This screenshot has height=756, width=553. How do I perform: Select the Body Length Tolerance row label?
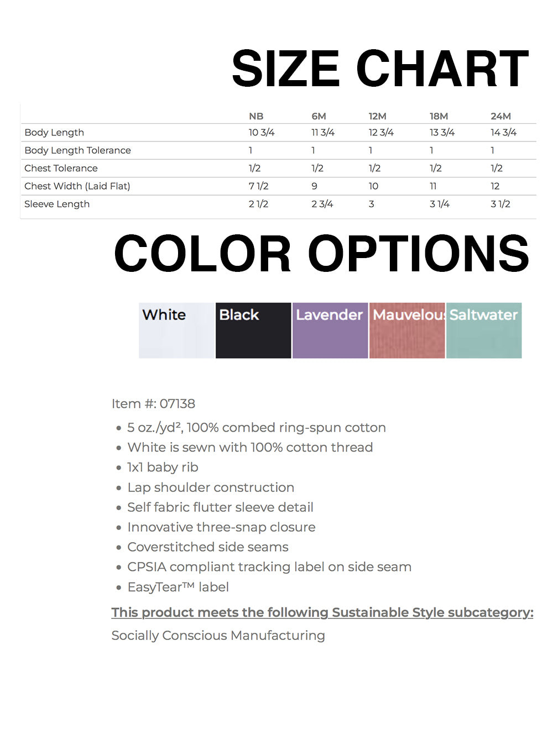point(77,150)
